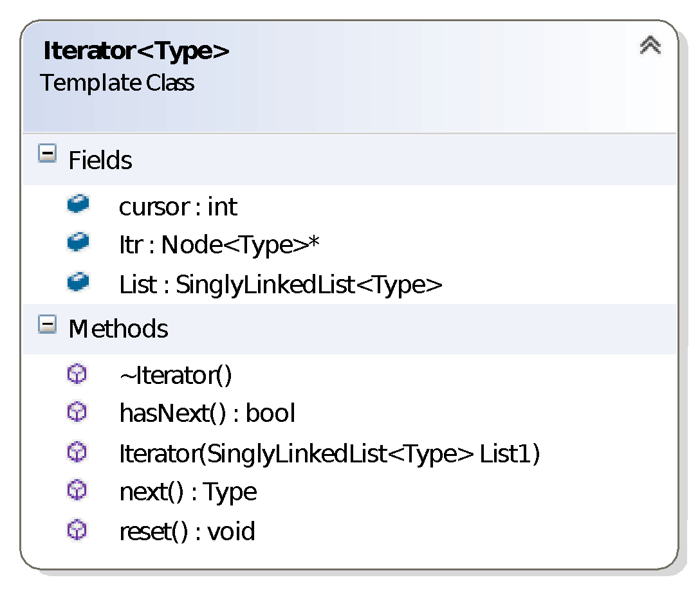The image size is (700, 591).
Task: Select the 'Itr : Node<Type>*' field
Action: (x=220, y=245)
